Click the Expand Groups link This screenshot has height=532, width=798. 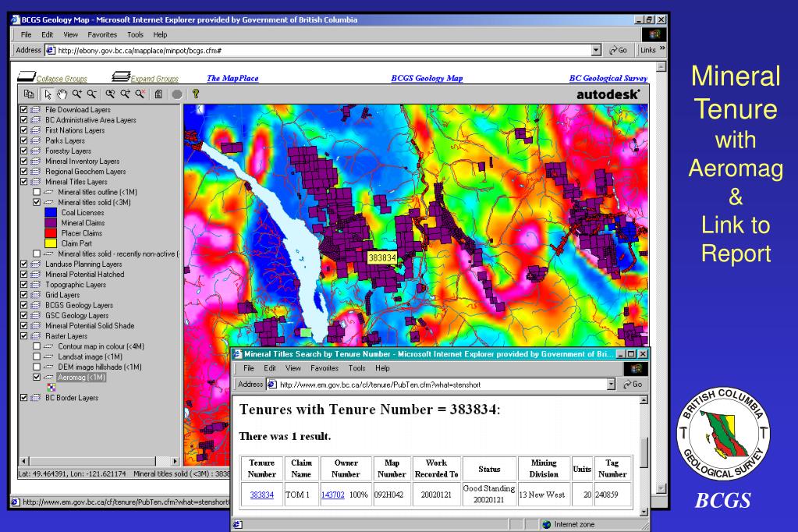click(154, 79)
